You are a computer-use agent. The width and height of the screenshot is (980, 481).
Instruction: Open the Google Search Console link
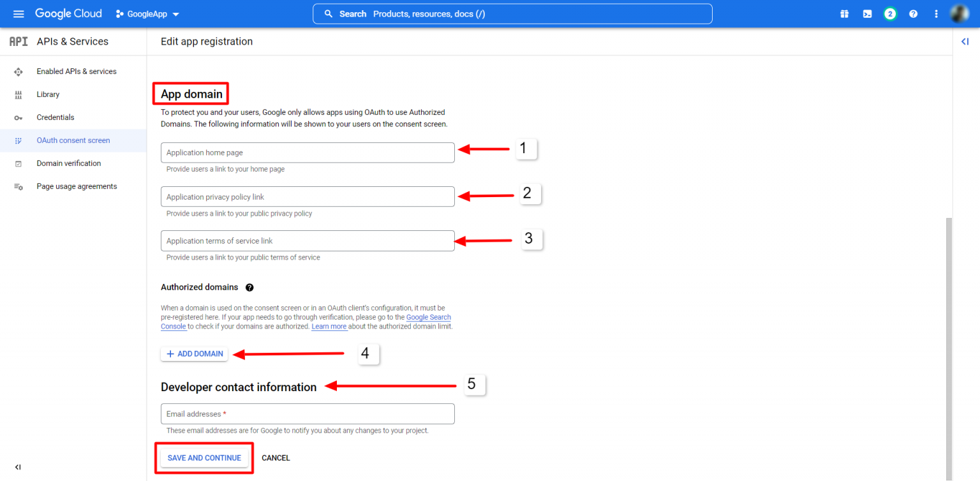pyautogui.click(x=428, y=317)
